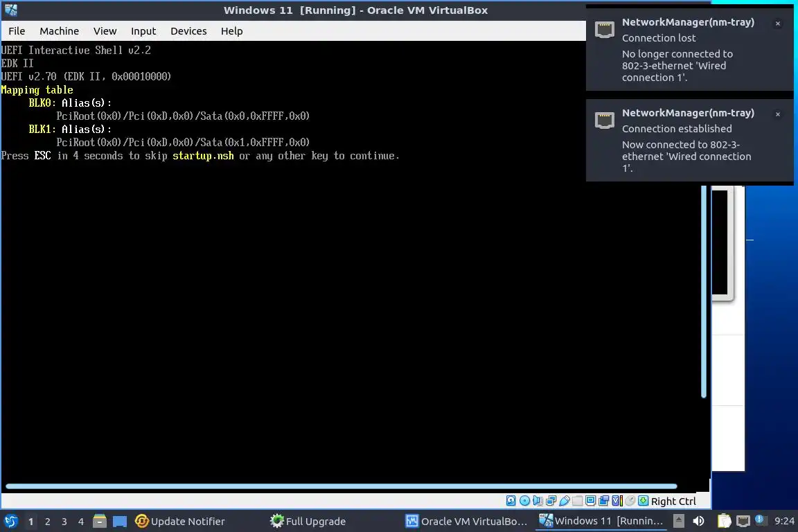Click the vertical scrollbar of VM window
This screenshot has height=532, width=798.
[704, 291]
